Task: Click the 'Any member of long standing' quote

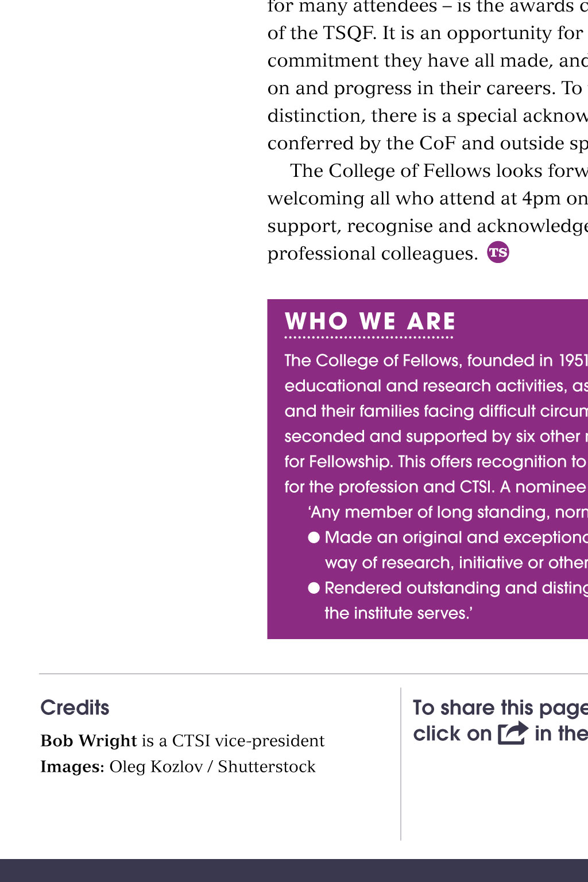Action: point(448,512)
